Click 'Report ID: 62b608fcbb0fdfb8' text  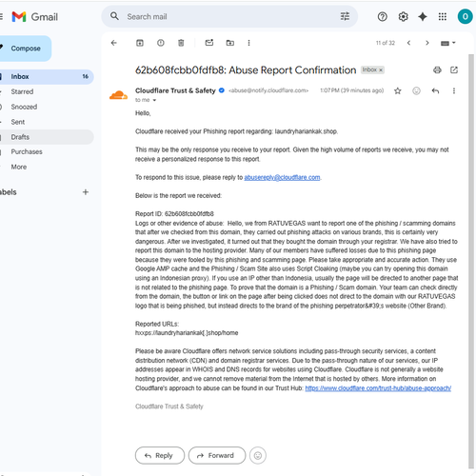click(174, 214)
